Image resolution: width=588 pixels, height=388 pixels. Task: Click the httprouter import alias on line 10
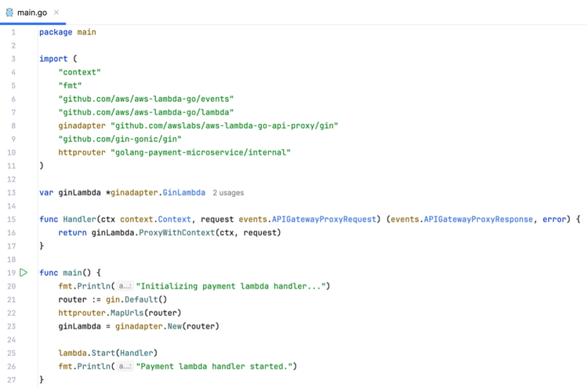click(82, 153)
